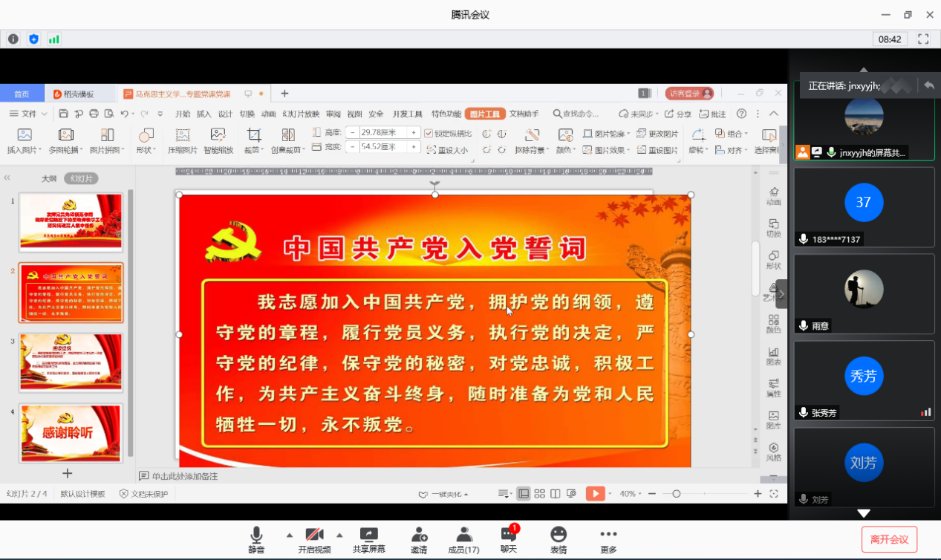
Task: Enter full screen via top-right icon
Action: click(x=923, y=39)
